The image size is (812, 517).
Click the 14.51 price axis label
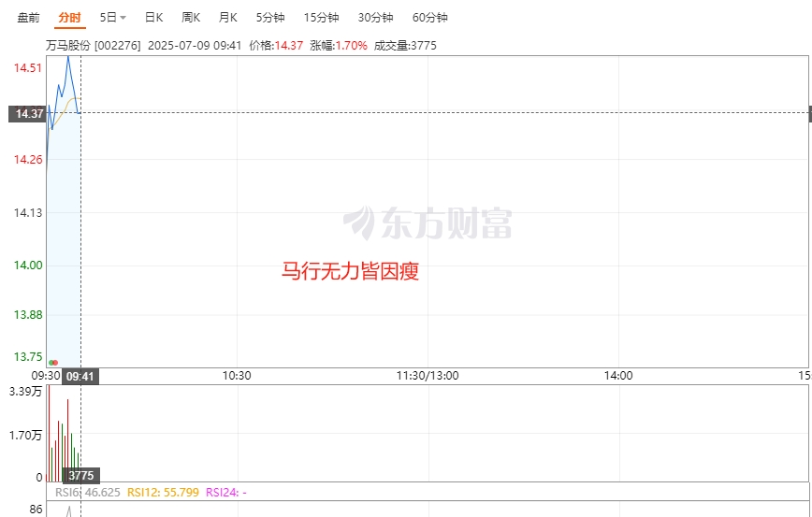[x=28, y=68]
